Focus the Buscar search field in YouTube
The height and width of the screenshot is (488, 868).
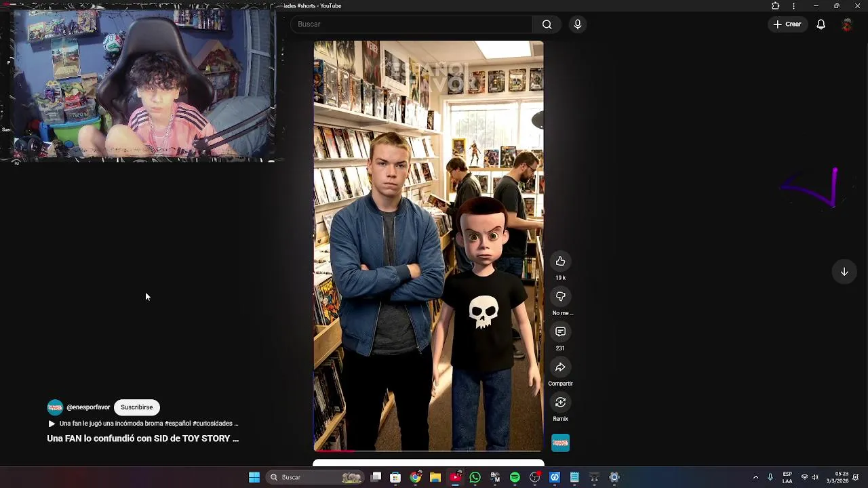412,24
